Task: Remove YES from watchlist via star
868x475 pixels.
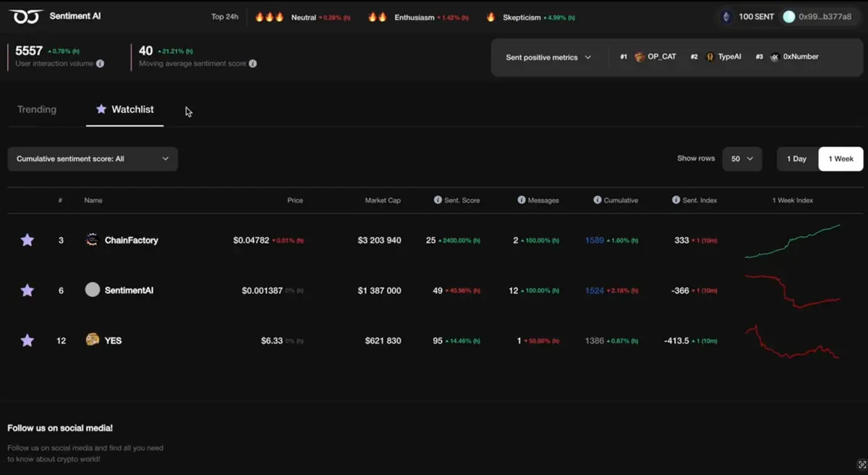Action: tap(27, 340)
